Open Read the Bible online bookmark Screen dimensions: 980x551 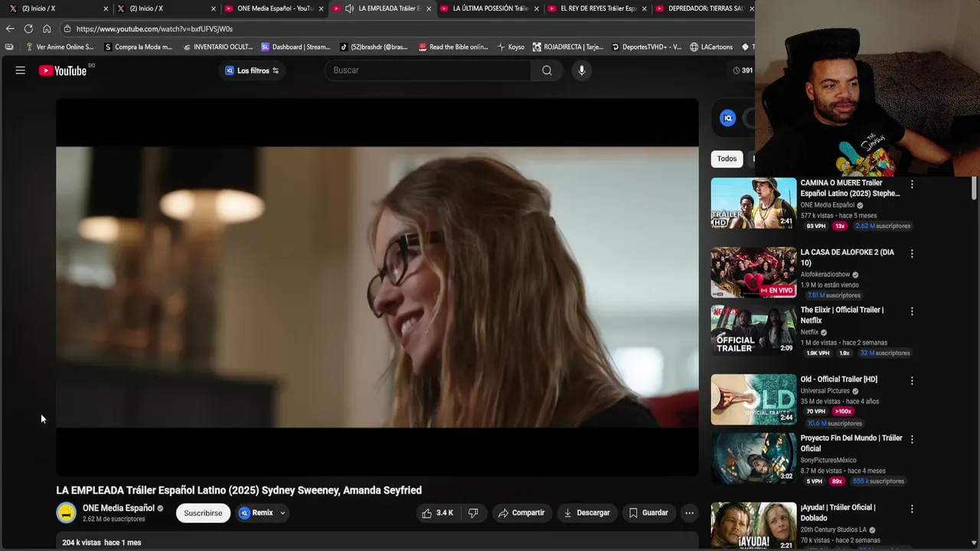(x=453, y=47)
